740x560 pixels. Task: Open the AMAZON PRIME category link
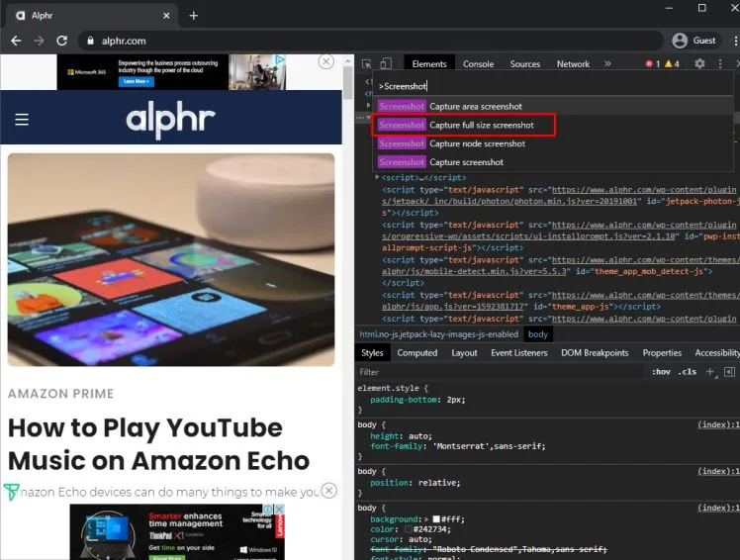tap(61, 394)
